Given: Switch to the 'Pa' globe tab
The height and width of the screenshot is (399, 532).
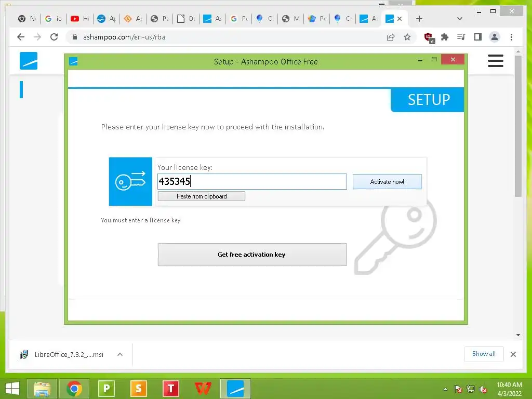Looking at the screenshot, I should [159, 19].
